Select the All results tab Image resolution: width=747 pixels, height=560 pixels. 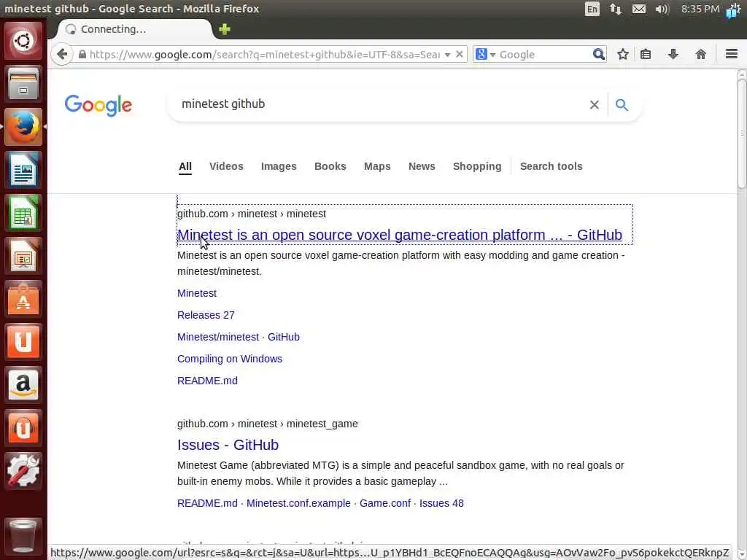pos(185,166)
